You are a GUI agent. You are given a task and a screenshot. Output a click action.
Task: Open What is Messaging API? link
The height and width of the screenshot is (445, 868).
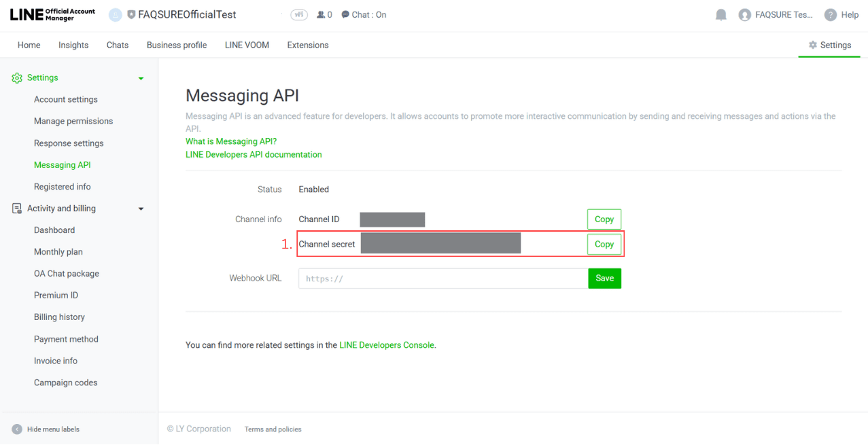pyautogui.click(x=231, y=141)
